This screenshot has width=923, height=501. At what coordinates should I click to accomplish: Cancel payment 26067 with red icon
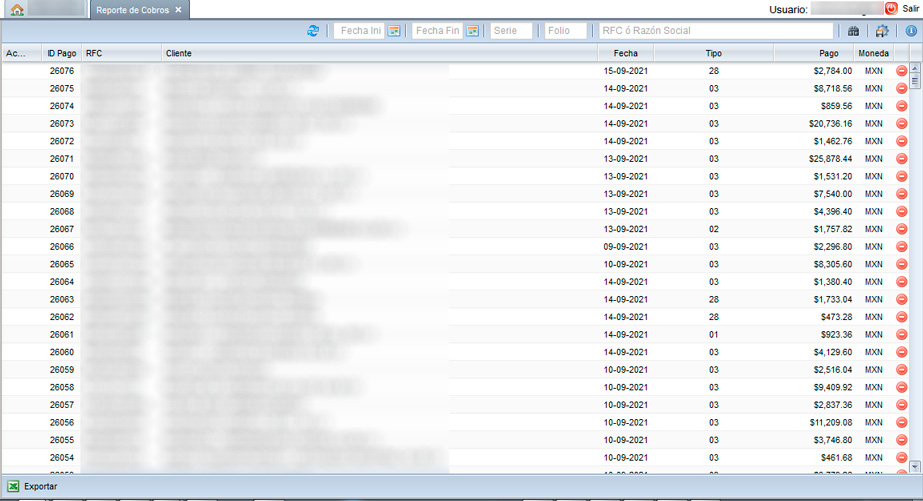[901, 229]
